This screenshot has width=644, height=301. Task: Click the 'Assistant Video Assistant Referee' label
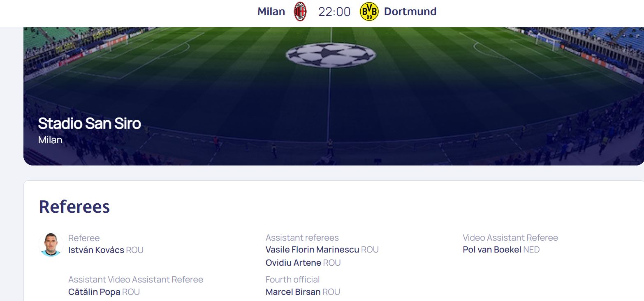tap(136, 280)
